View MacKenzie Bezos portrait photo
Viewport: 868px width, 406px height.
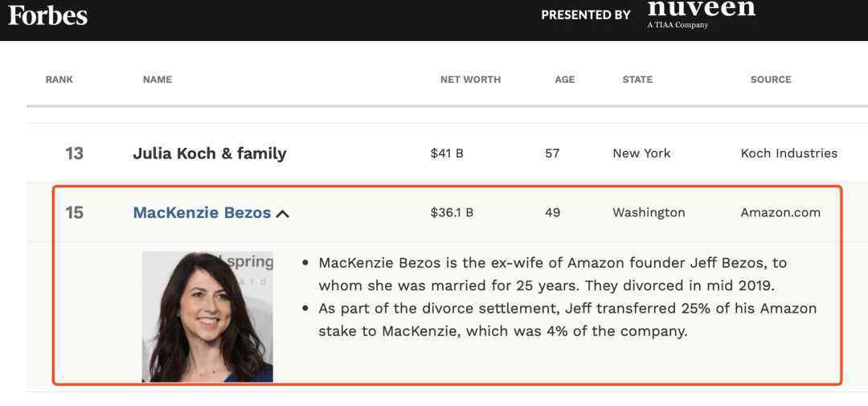207,317
